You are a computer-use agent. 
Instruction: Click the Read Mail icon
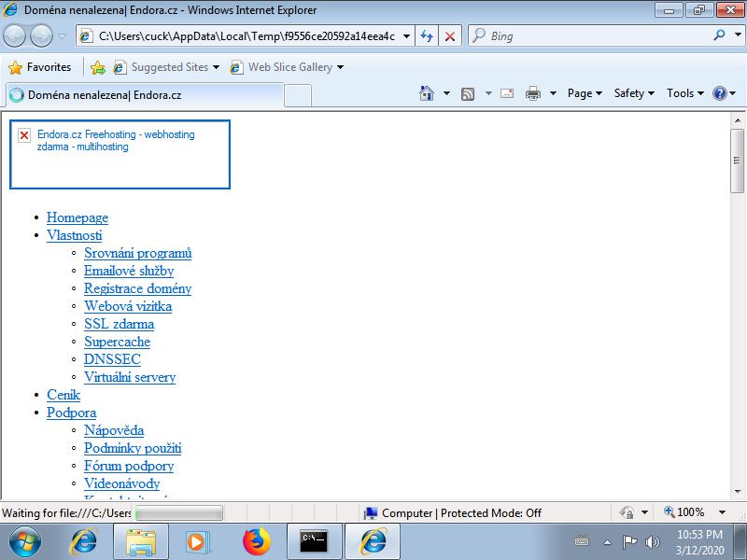click(507, 93)
